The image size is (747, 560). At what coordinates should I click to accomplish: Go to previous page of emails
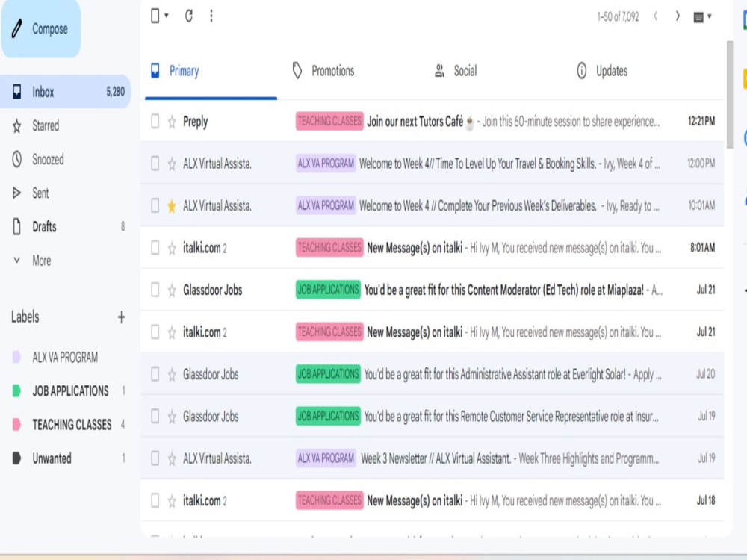(x=656, y=16)
